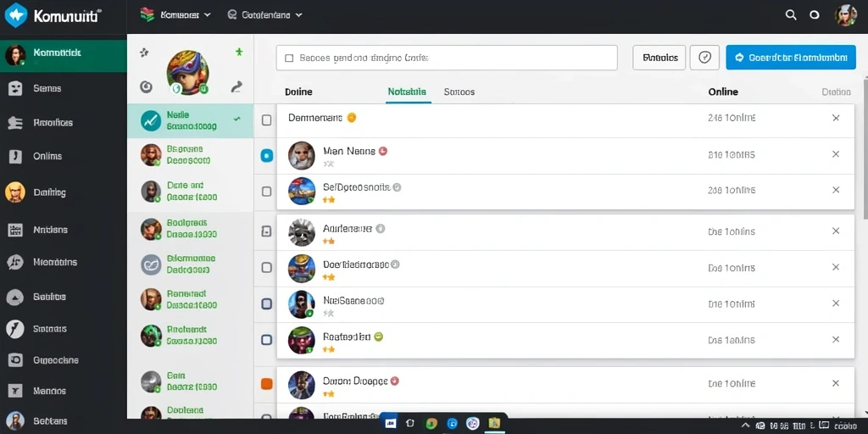Open the Mrentitins sidebar icon
The height and width of the screenshot is (434, 868).
click(x=15, y=263)
